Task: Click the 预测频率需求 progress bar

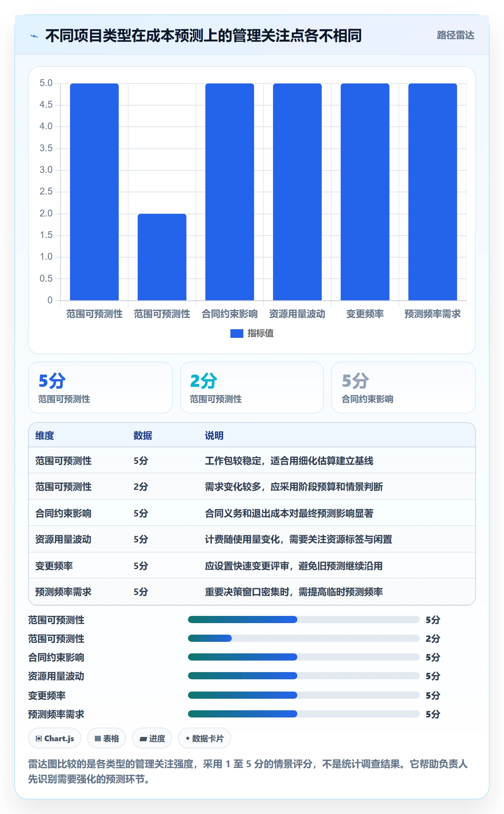Action: (x=304, y=714)
